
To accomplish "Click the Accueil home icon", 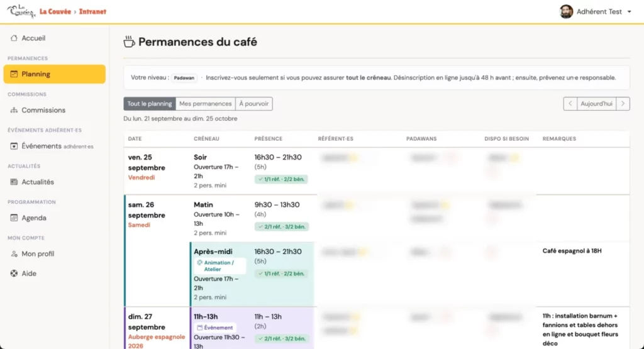I will [x=14, y=38].
